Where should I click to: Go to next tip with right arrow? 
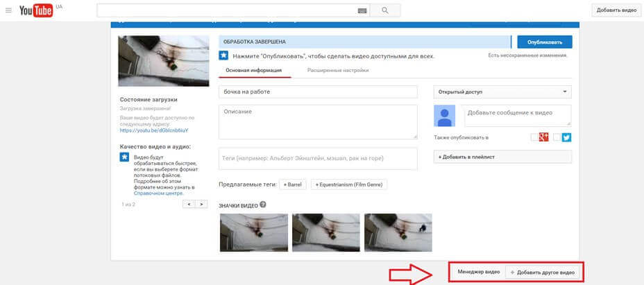pyautogui.click(x=201, y=205)
